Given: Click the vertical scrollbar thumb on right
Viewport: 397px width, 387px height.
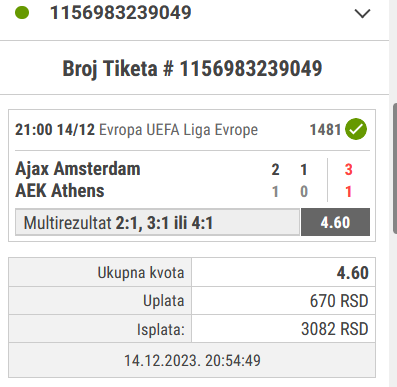Looking at the screenshot, I should [395, 168].
